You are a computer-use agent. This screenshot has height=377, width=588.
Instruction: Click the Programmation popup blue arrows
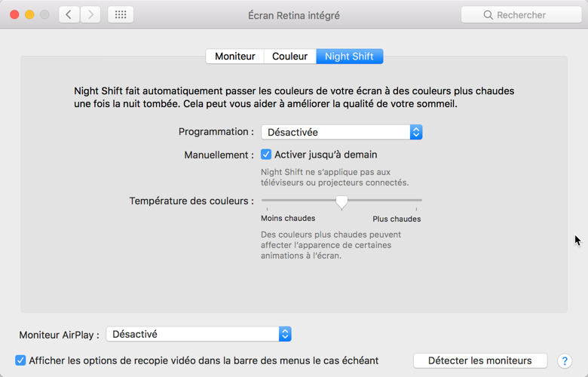coord(416,132)
